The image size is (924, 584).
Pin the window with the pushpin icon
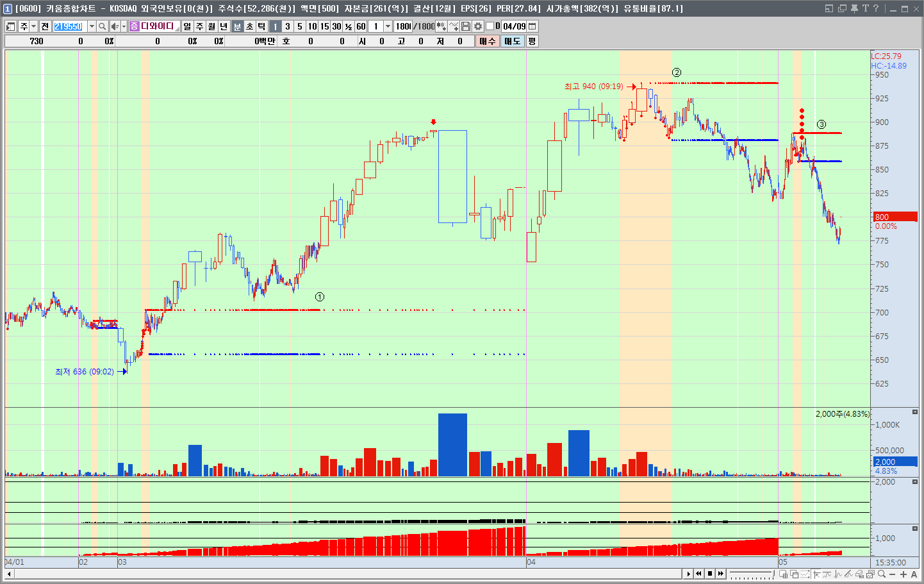coord(854,8)
